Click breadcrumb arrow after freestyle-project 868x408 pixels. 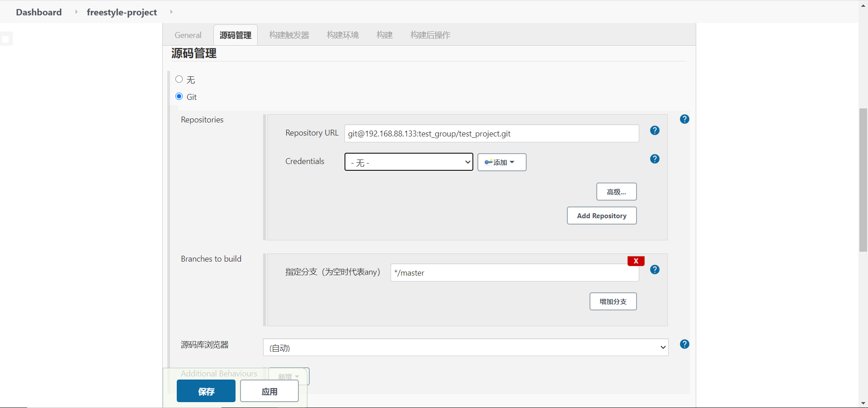point(171,12)
